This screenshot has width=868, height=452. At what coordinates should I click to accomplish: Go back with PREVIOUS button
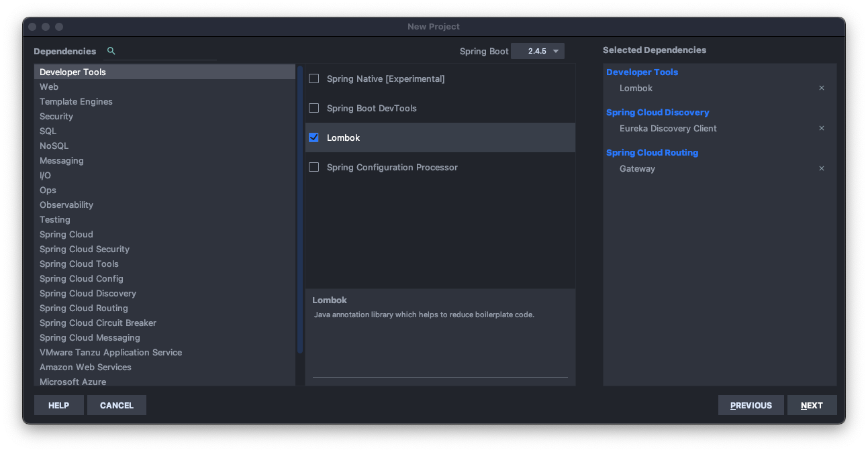(751, 405)
